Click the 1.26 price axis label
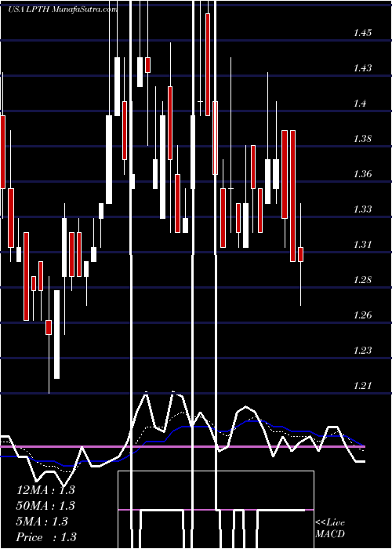392x549 pixels. click(x=362, y=315)
